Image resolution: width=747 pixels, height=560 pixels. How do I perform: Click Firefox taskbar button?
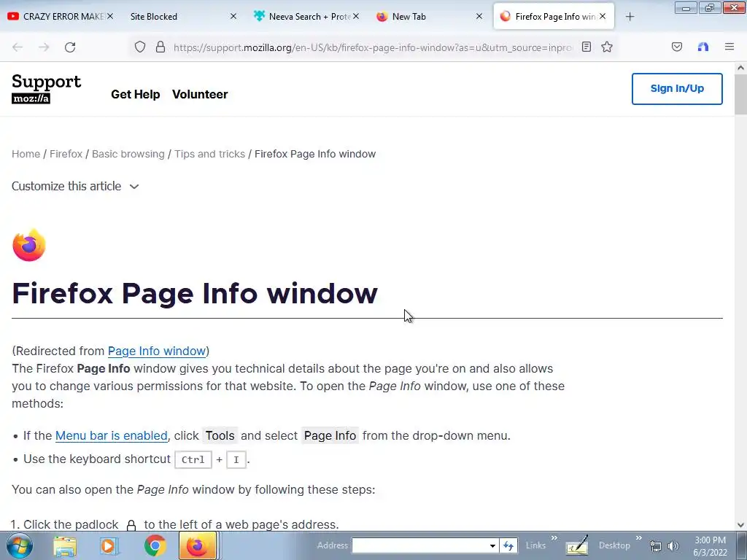(x=198, y=545)
